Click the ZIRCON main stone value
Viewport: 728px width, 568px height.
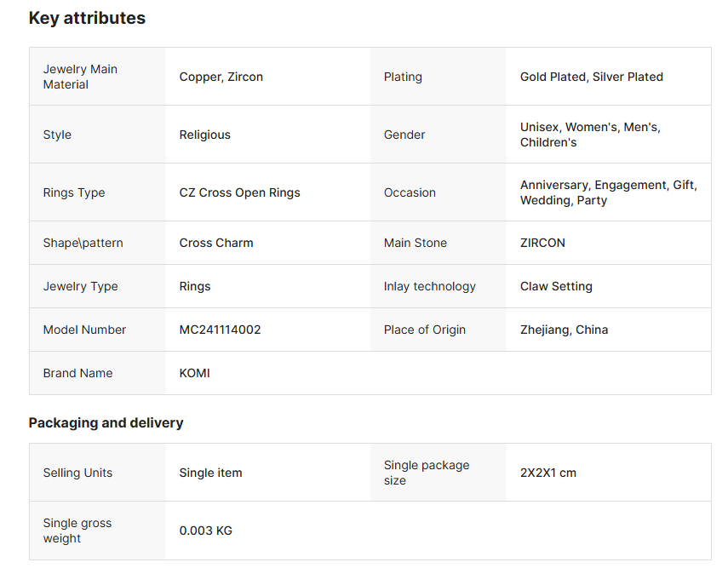click(x=542, y=243)
